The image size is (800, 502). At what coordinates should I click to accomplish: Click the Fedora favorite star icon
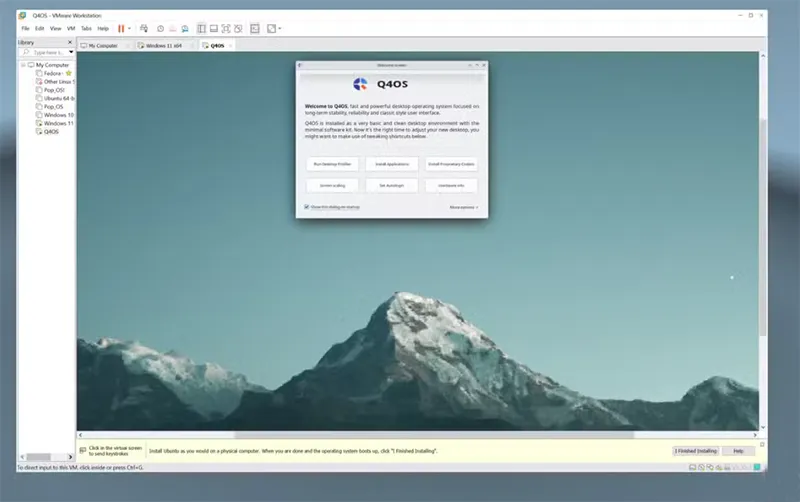coord(69,73)
